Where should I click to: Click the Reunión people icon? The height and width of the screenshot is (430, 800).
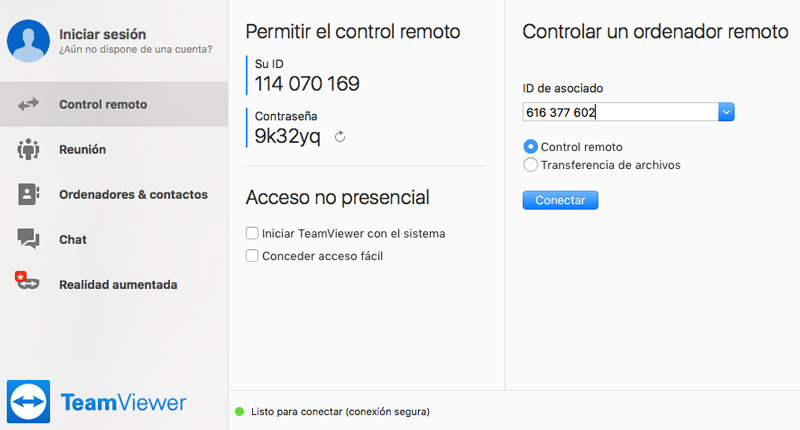coord(28,150)
